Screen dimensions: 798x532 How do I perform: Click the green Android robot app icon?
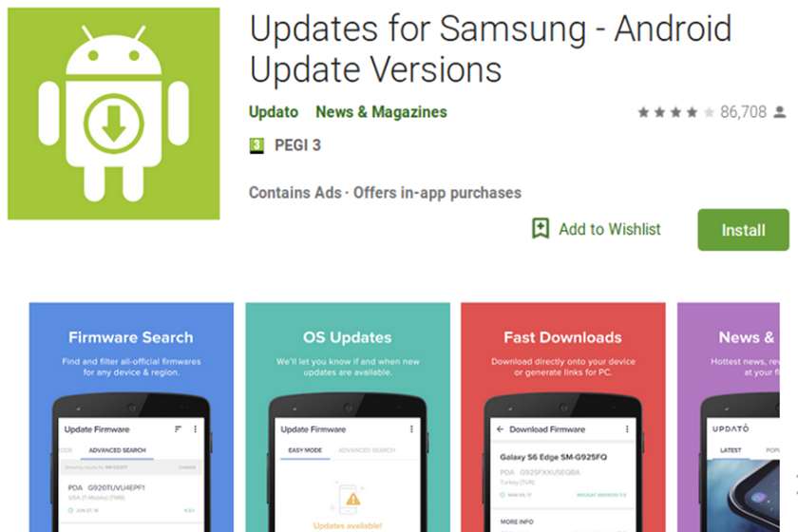(113, 114)
